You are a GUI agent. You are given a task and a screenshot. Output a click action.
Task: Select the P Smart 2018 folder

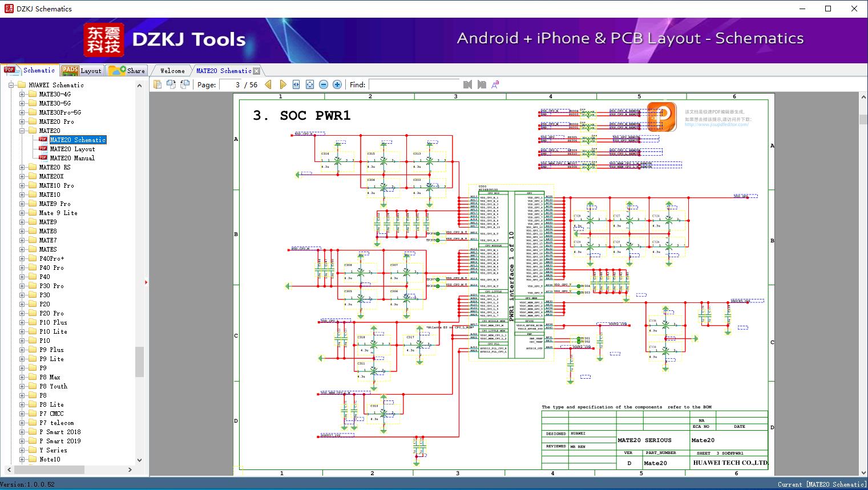coord(60,432)
